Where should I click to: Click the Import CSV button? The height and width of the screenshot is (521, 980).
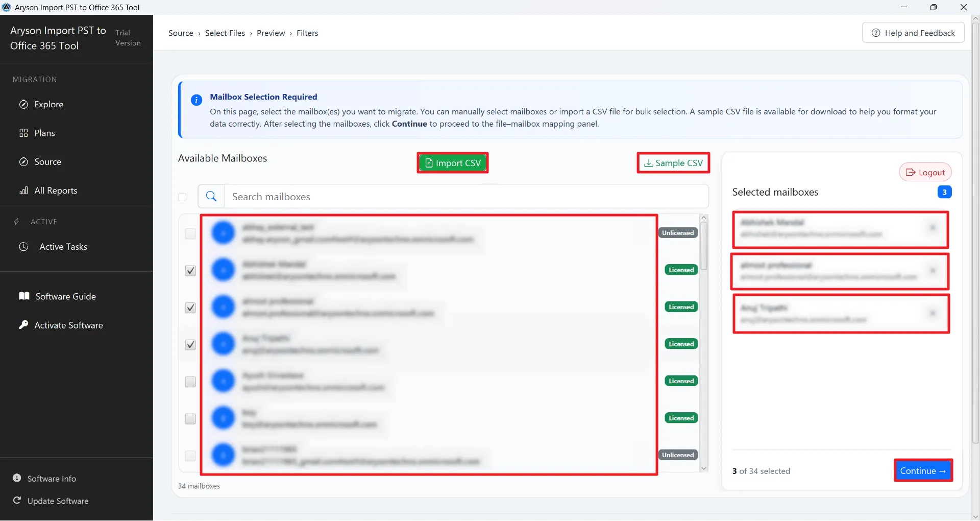pyautogui.click(x=453, y=163)
